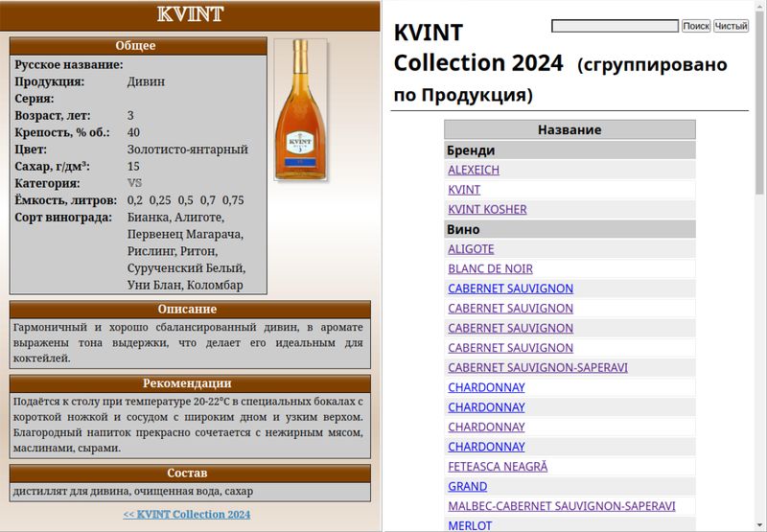Viewport: 767px width, 532px height.
Task: Click the Сахар, г/дм³ label
Action: [52, 166]
